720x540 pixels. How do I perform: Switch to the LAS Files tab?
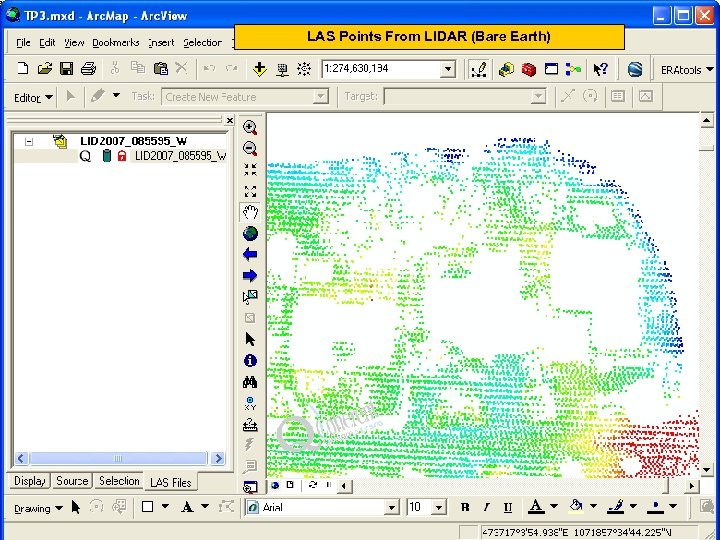[x=170, y=483]
